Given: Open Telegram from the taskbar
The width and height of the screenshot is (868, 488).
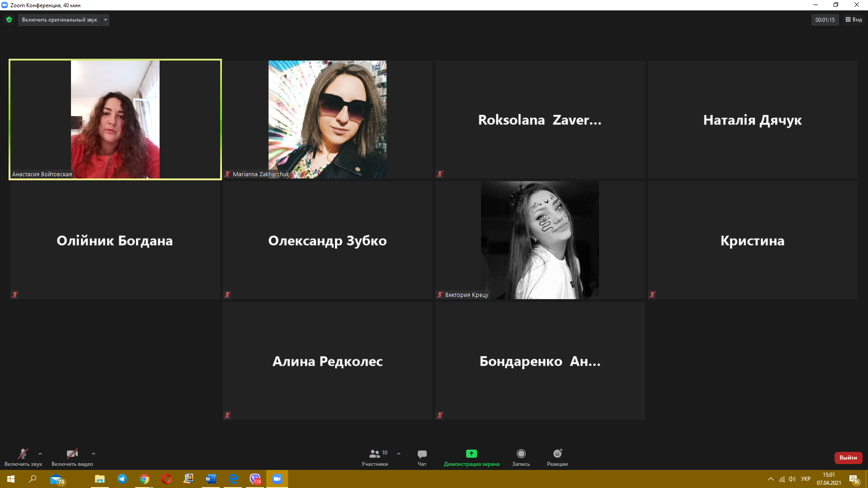Looking at the screenshot, I should (x=122, y=479).
